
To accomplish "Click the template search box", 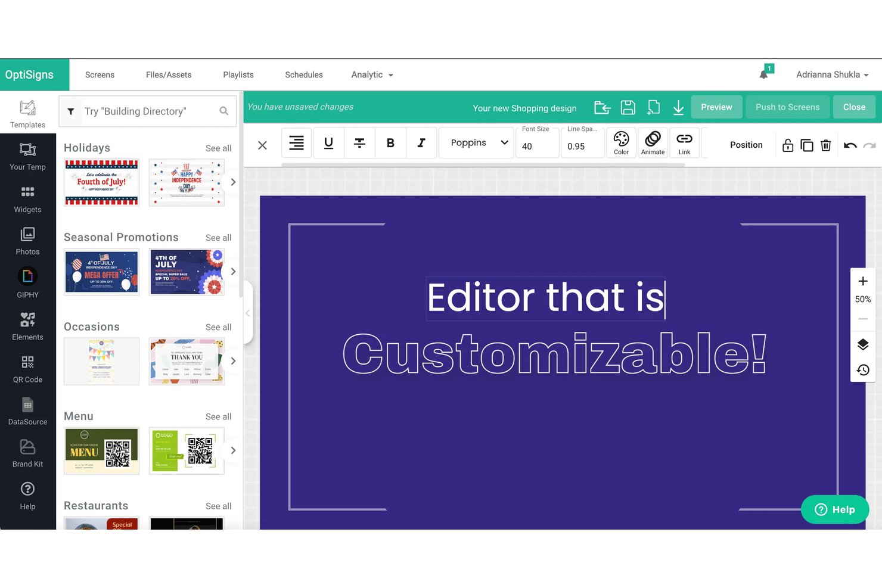I will 148,111.
